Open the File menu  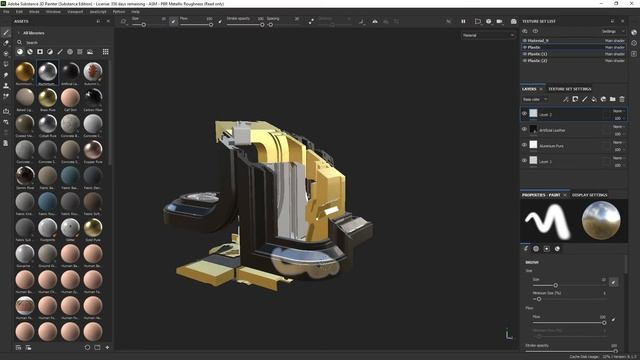coord(6,12)
